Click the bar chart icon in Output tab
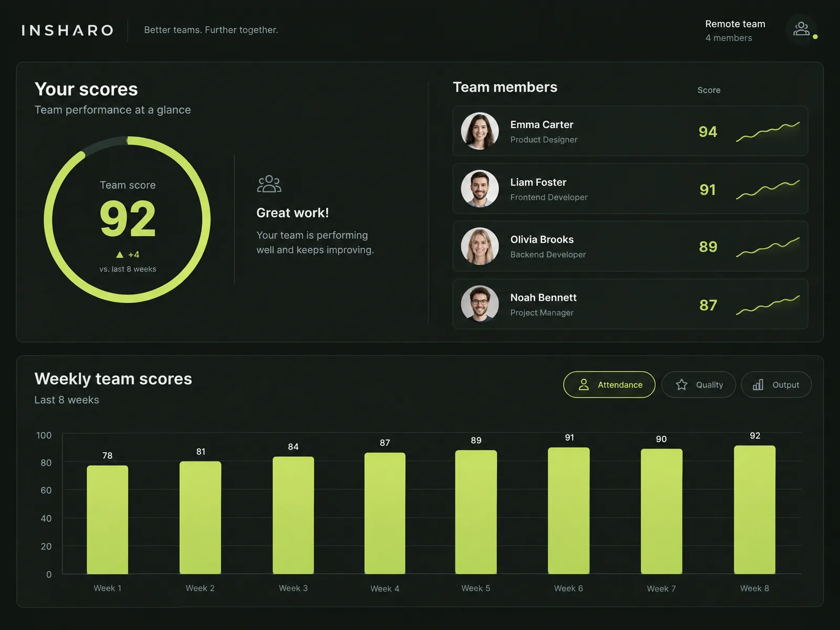This screenshot has height=630, width=840. point(758,385)
